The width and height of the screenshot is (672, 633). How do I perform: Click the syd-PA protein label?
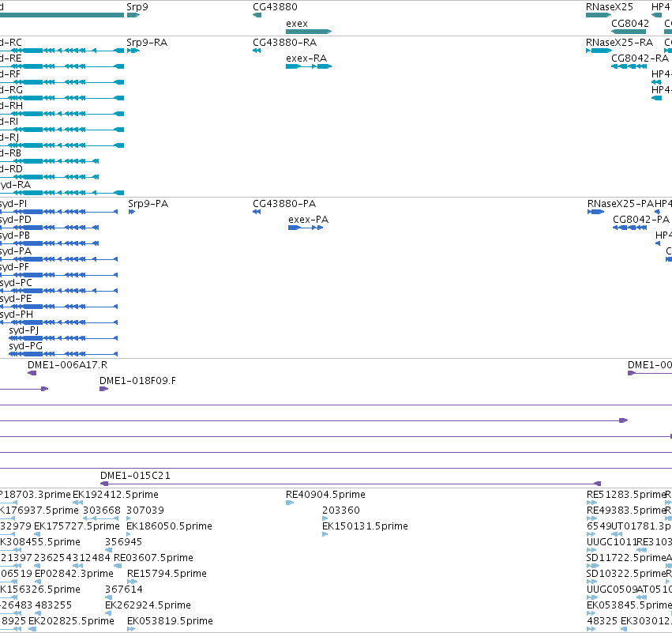[x=16, y=251]
